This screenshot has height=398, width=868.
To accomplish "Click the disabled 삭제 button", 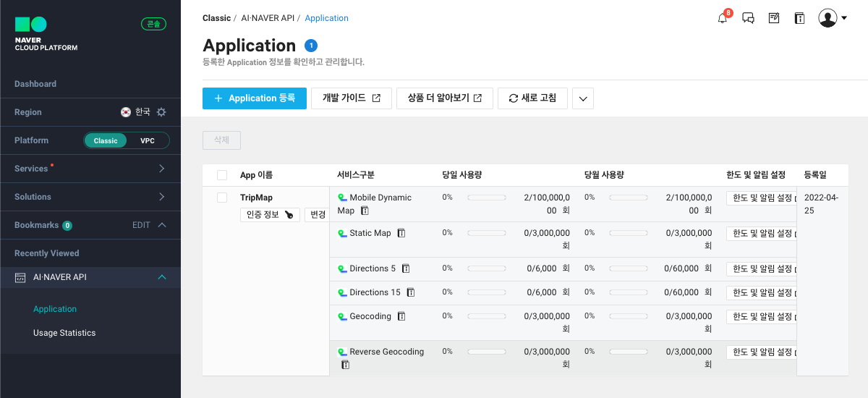I will pos(221,140).
